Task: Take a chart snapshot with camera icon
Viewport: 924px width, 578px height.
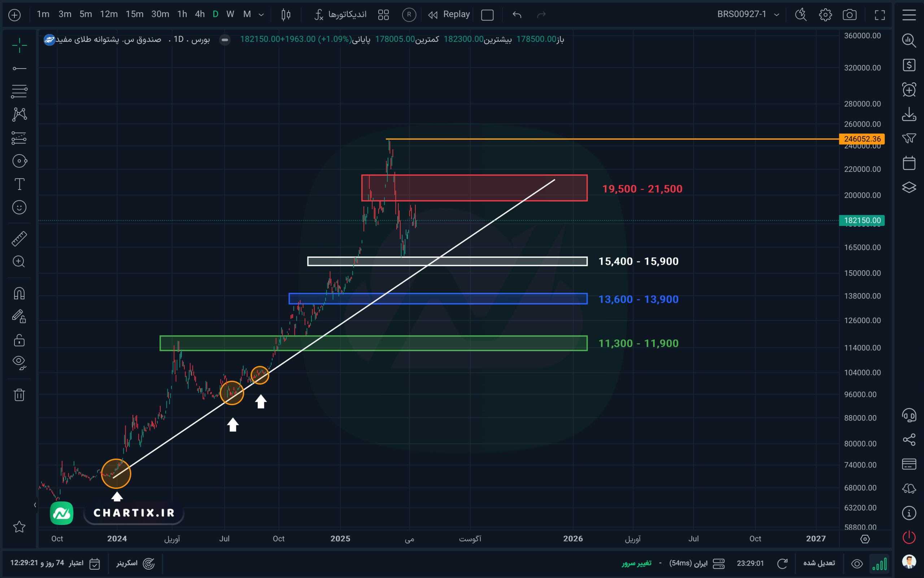Action: coord(849,15)
